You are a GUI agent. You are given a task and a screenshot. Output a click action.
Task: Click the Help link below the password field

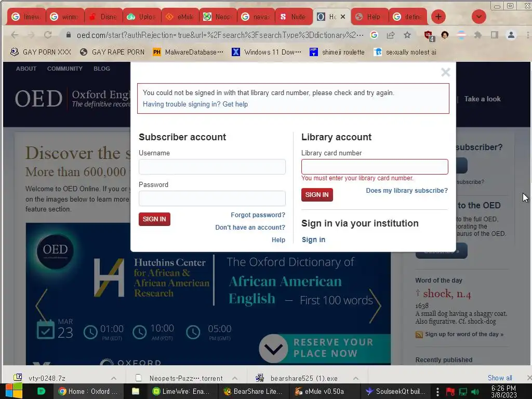(278, 240)
